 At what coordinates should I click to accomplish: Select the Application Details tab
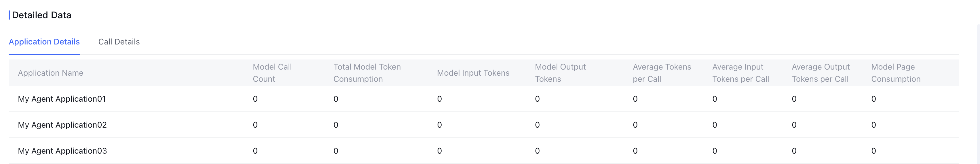click(44, 42)
